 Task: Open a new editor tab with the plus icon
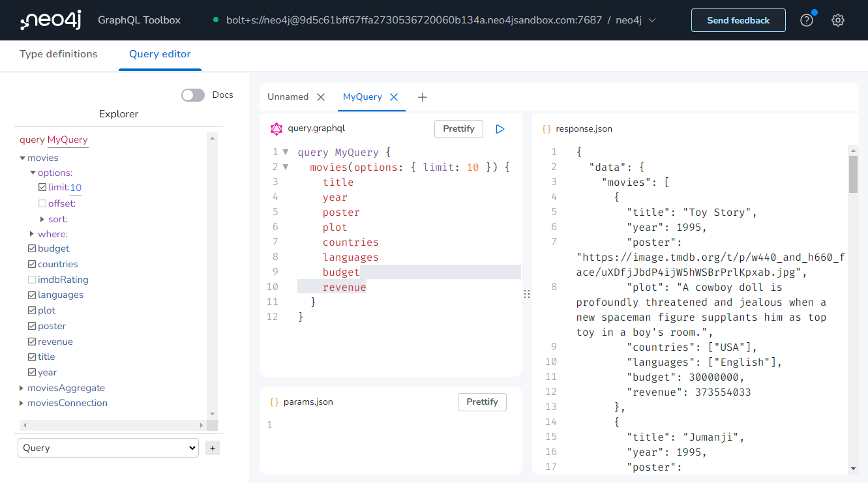[422, 96]
